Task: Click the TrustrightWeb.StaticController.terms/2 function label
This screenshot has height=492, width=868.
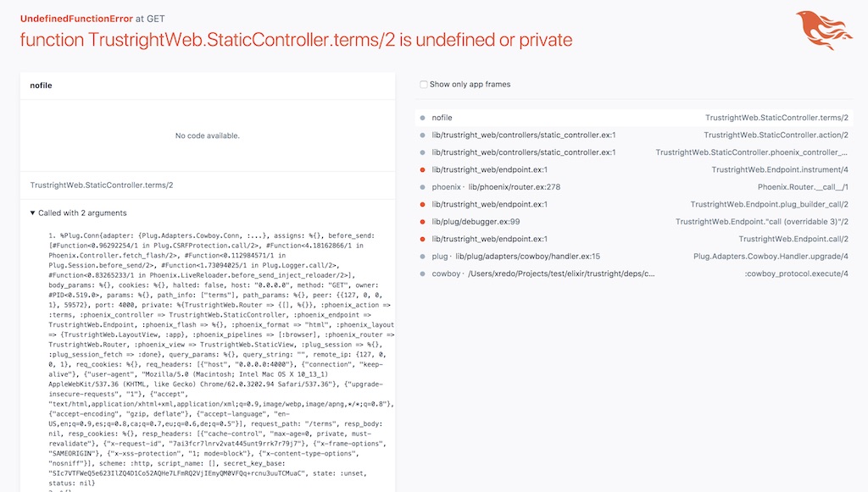Action: click(x=102, y=185)
